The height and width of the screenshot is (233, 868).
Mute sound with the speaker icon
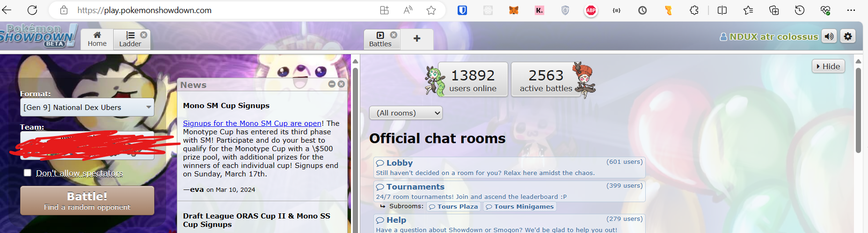pyautogui.click(x=829, y=36)
